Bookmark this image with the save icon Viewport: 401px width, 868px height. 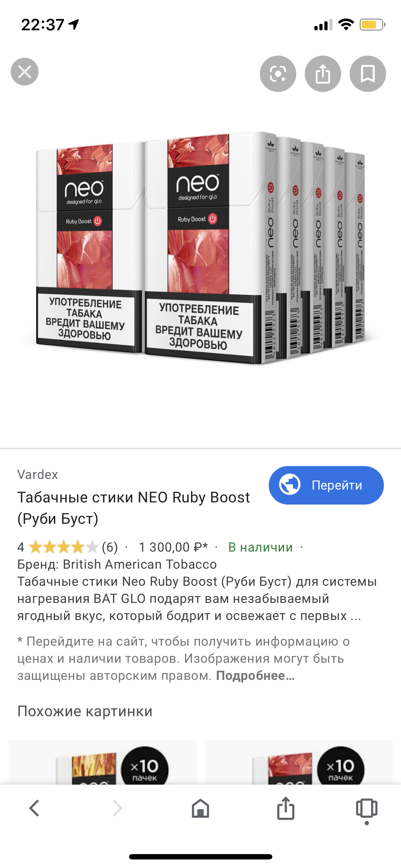(368, 74)
